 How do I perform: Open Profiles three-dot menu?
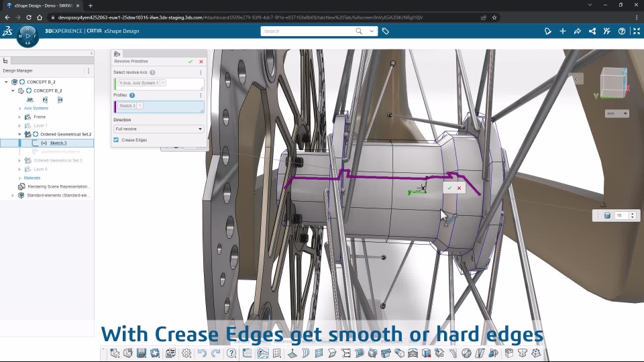click(201, 95)
